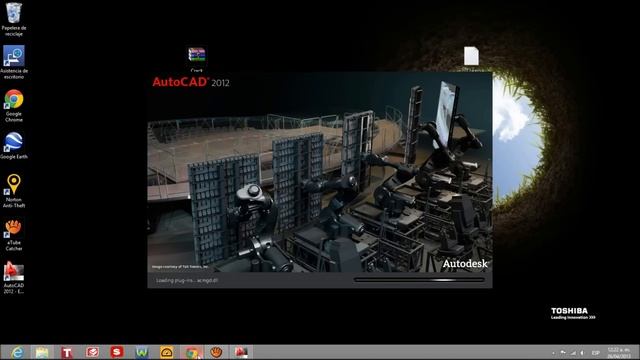The image size is (640, 360).
Task: Open the network signal tray icon
Action: point(573,353)
